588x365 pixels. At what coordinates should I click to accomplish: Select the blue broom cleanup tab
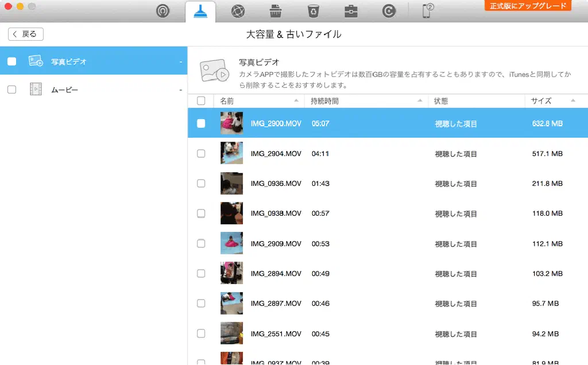[x=200, y=11]
